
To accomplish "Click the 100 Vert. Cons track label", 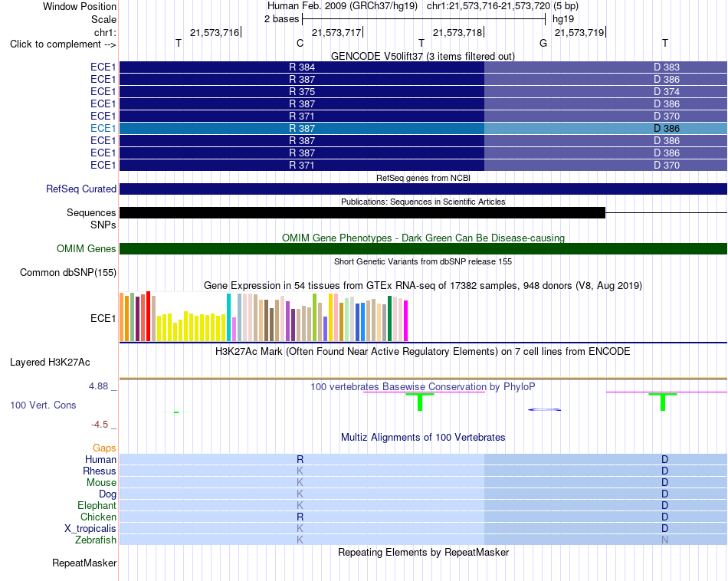I will click(43, 405).
